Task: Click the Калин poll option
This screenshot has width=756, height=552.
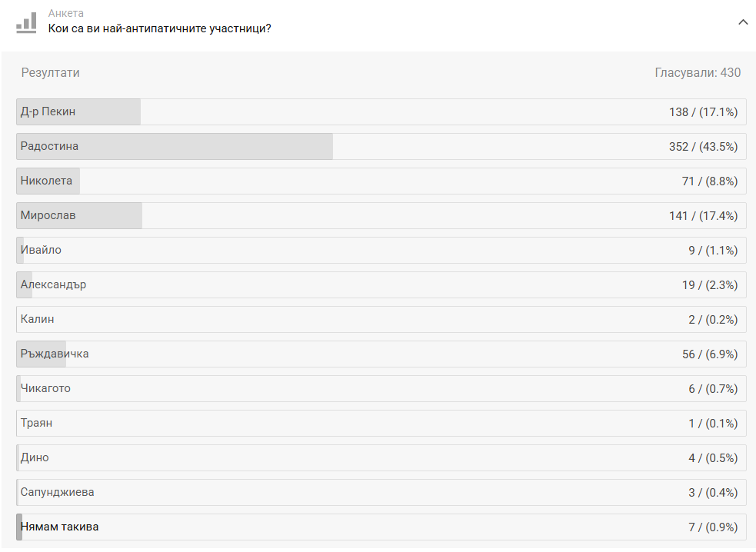Action: (381, 320)
